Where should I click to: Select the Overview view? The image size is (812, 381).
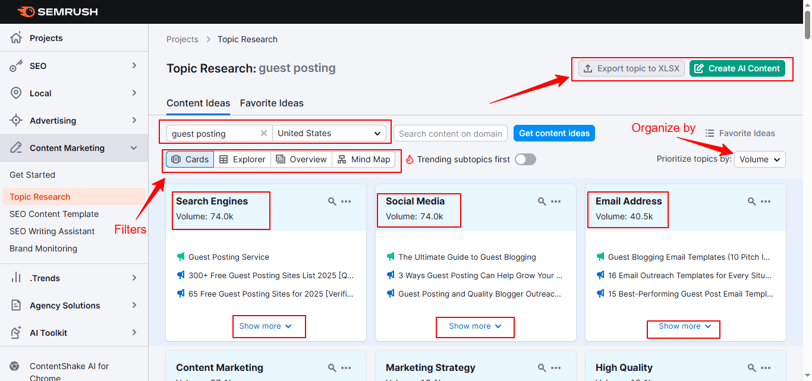tap(301, 159)
